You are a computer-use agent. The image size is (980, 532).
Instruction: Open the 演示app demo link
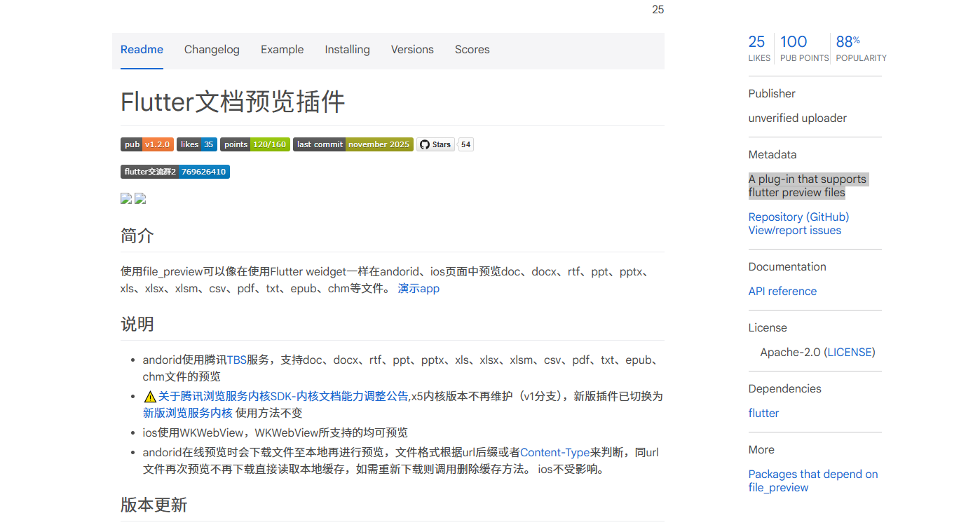(x=418, y=289)
